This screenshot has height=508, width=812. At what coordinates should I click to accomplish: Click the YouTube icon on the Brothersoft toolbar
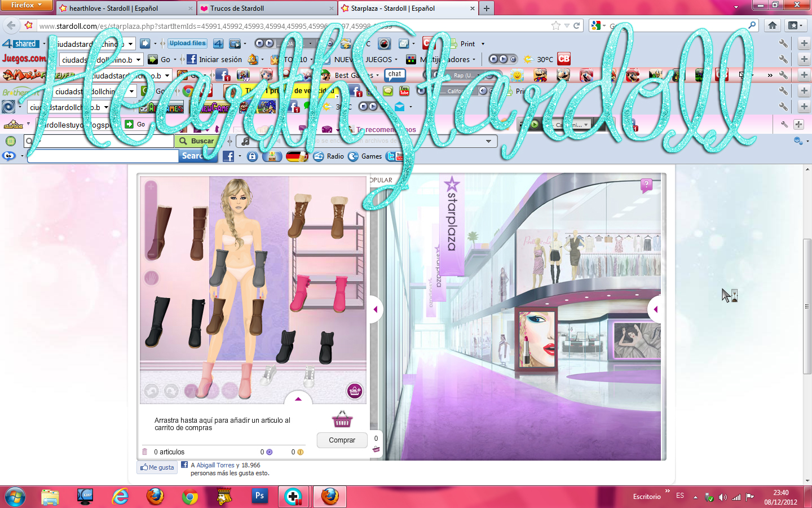404,91
